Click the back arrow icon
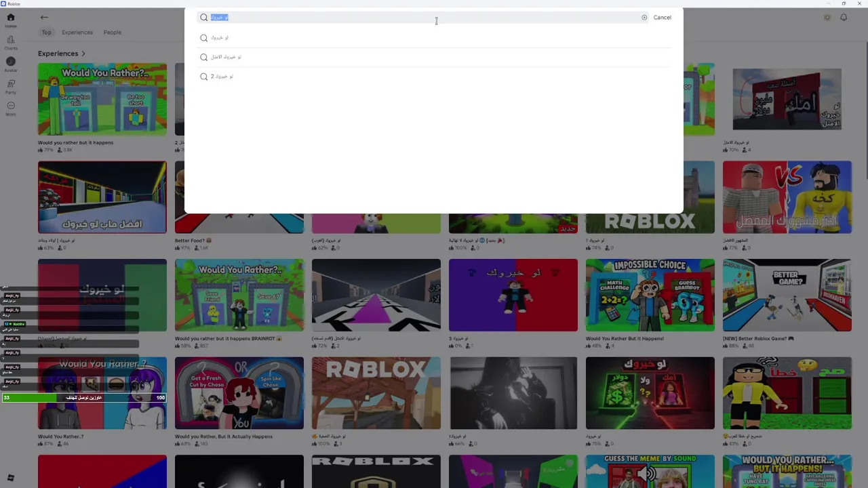The width and height of the screenshot is (868, 488). pyautogui.click(x=44, y=18)
